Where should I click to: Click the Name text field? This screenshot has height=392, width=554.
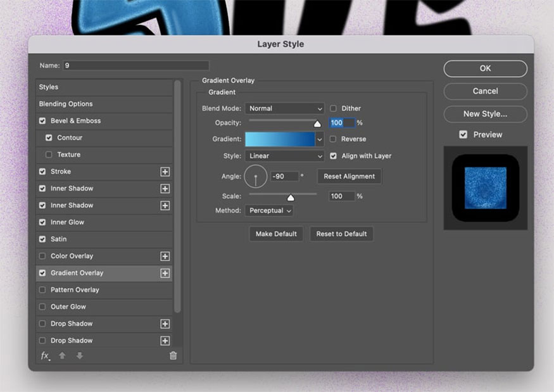pos(135,66)
